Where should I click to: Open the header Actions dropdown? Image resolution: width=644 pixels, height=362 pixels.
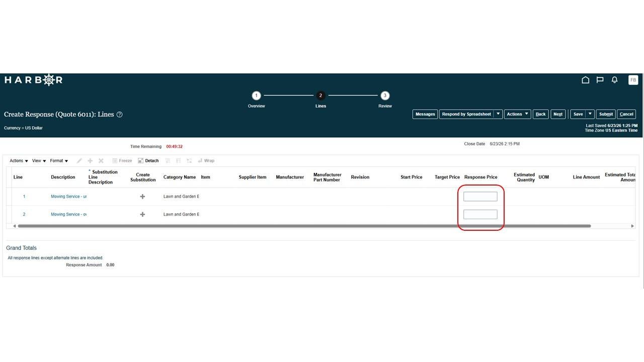point(517,114)
